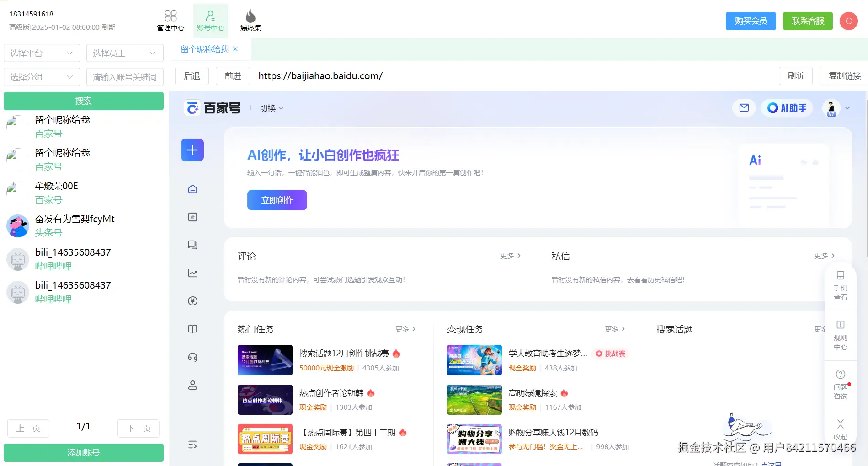Image resolution: width=868 pixels, height=466 pixels.
Task: Open task 搜索话题12月创作挑战赛
Action: tap(344, 354)
